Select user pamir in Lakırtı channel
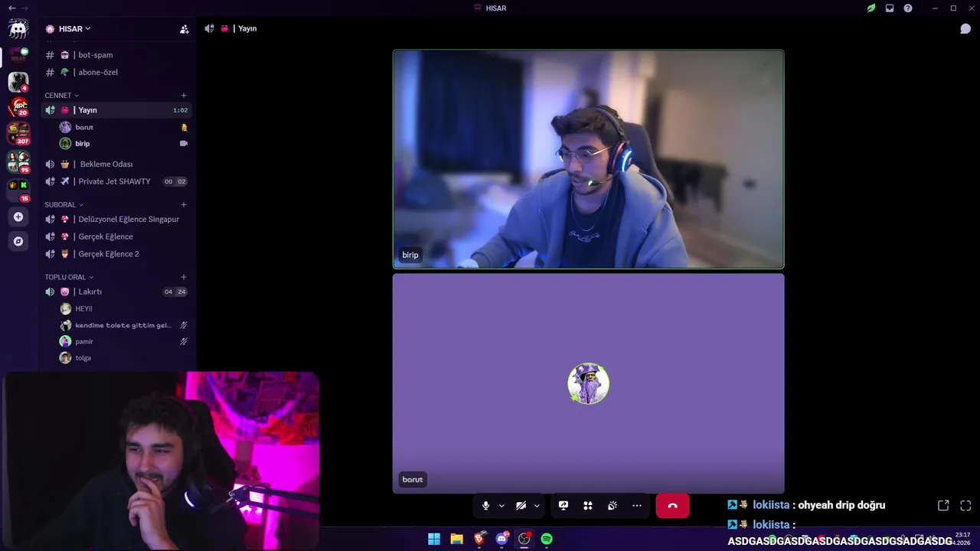980x551 pixels. point(123,341)
